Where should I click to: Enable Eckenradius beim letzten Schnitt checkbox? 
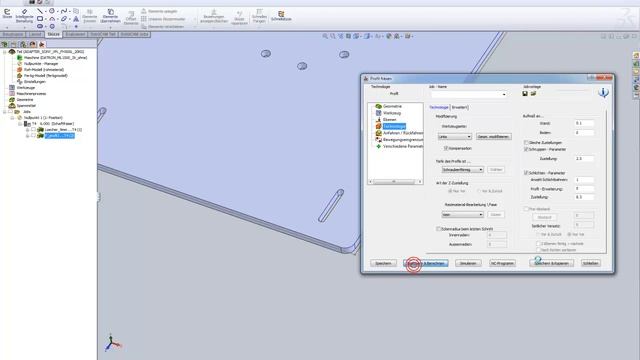[439, 229]
